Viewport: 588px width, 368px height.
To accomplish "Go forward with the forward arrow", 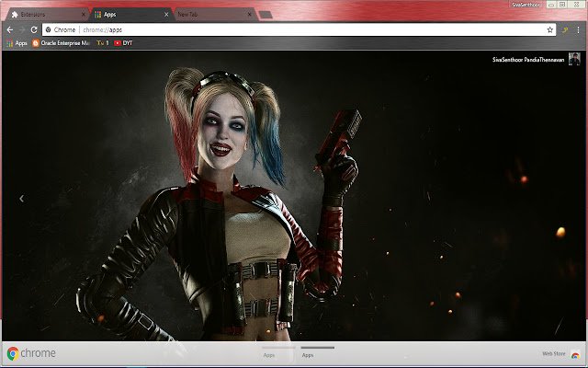I will coord(22,29).
